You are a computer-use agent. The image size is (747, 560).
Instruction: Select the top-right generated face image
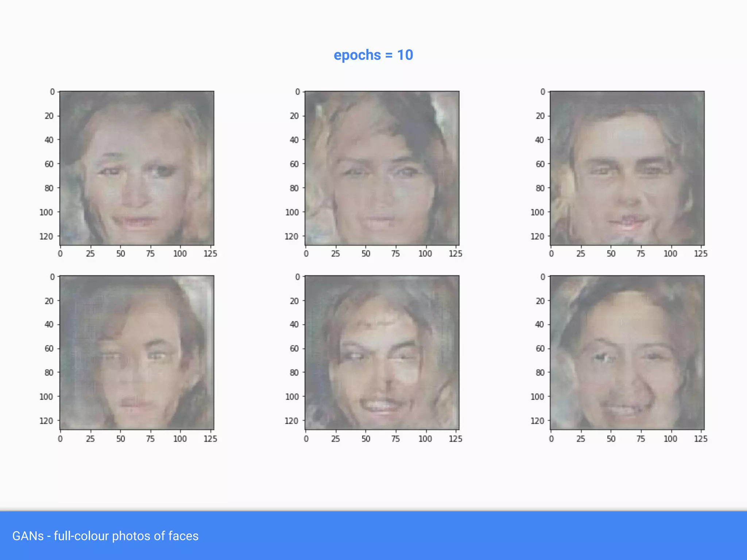(627, 168)
